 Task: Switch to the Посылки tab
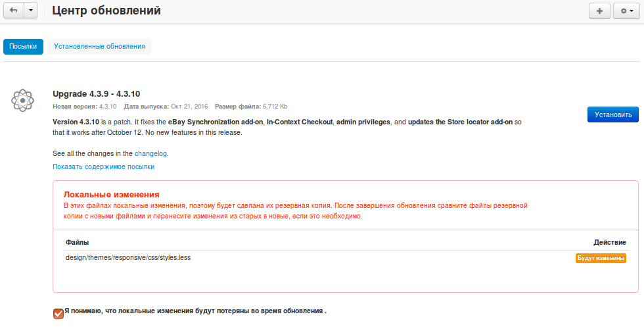[24, 47]
